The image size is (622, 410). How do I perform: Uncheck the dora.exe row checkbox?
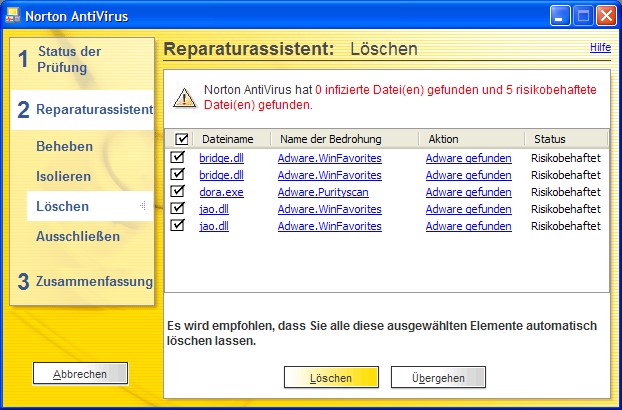(177, 192)
